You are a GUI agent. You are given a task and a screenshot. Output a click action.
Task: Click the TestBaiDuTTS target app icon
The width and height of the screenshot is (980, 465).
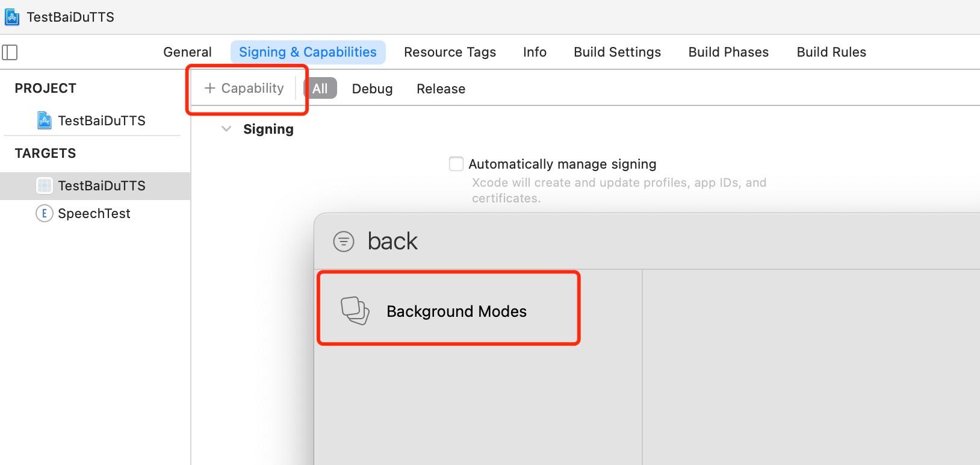44,186
